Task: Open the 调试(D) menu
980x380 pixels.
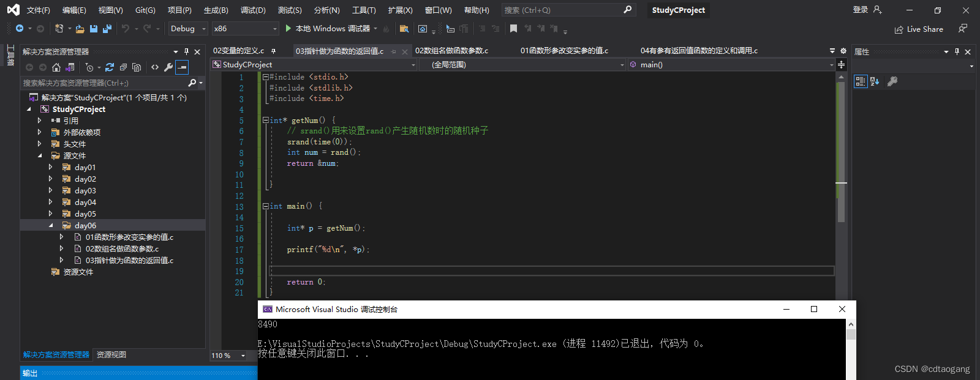Action: click(x=253, y=10)
